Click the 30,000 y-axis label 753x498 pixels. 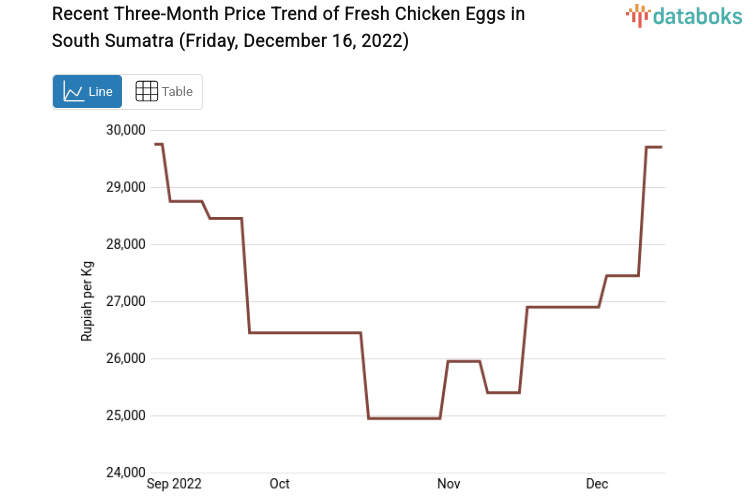click(125, 130)
